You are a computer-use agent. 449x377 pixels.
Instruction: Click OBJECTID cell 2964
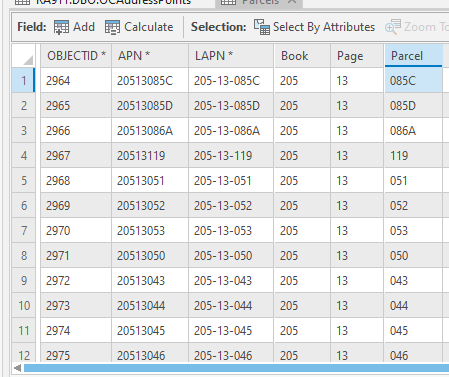pos(76,80)
